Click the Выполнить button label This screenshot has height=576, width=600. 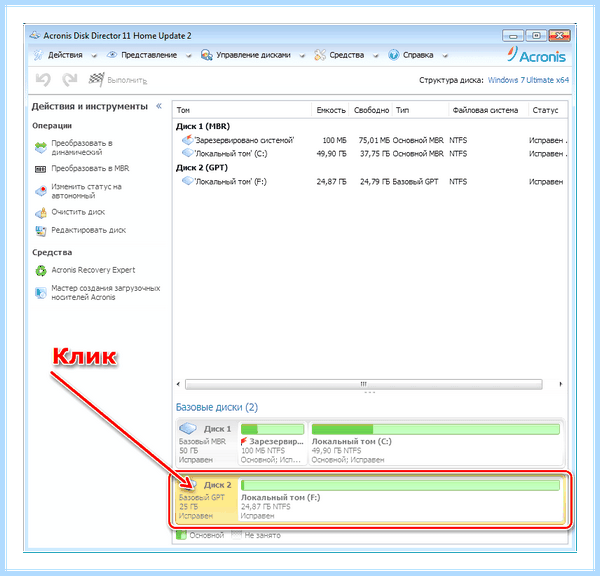click(x=127, y=80)
